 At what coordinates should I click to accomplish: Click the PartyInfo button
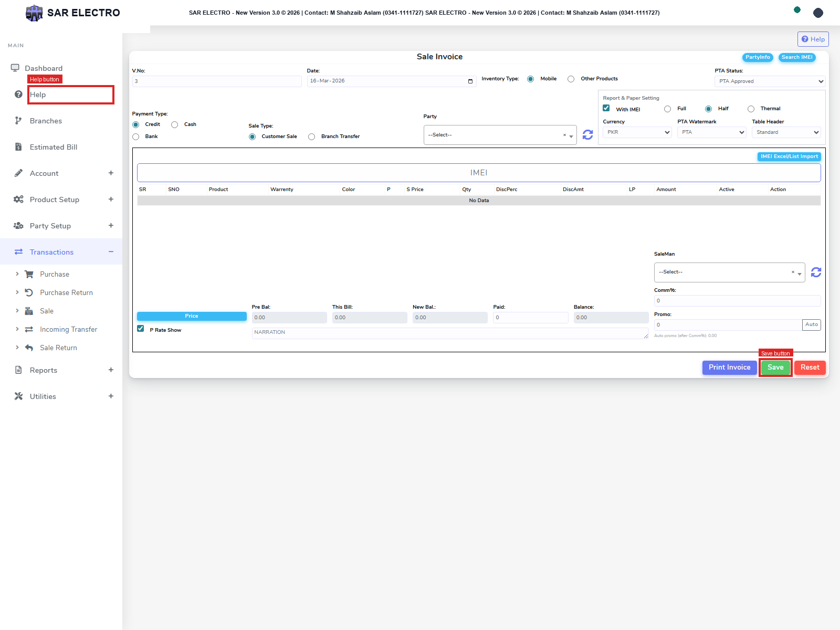click(758, 57)
